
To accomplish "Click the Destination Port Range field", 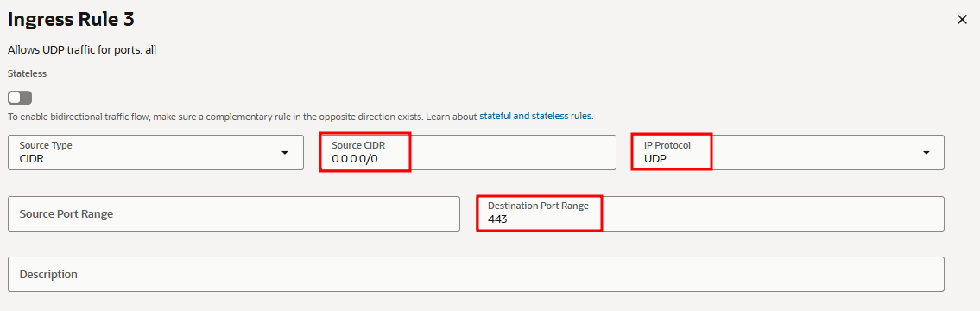I will (710, 214).
